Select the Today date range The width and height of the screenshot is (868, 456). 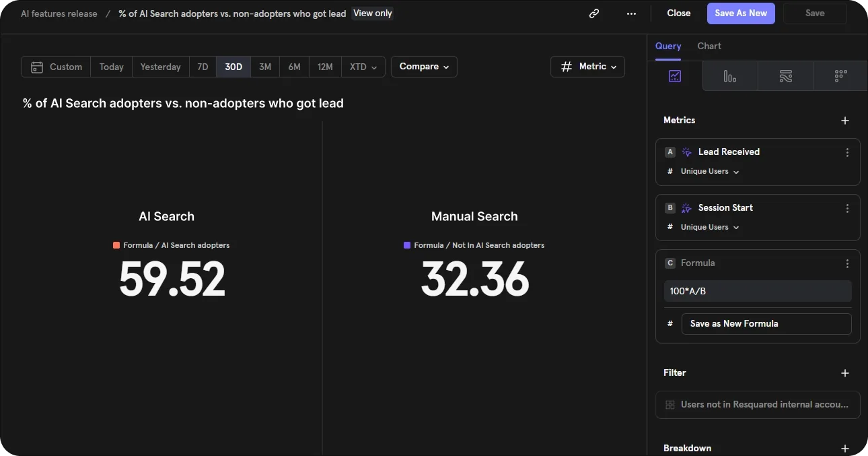pos(111,67)
